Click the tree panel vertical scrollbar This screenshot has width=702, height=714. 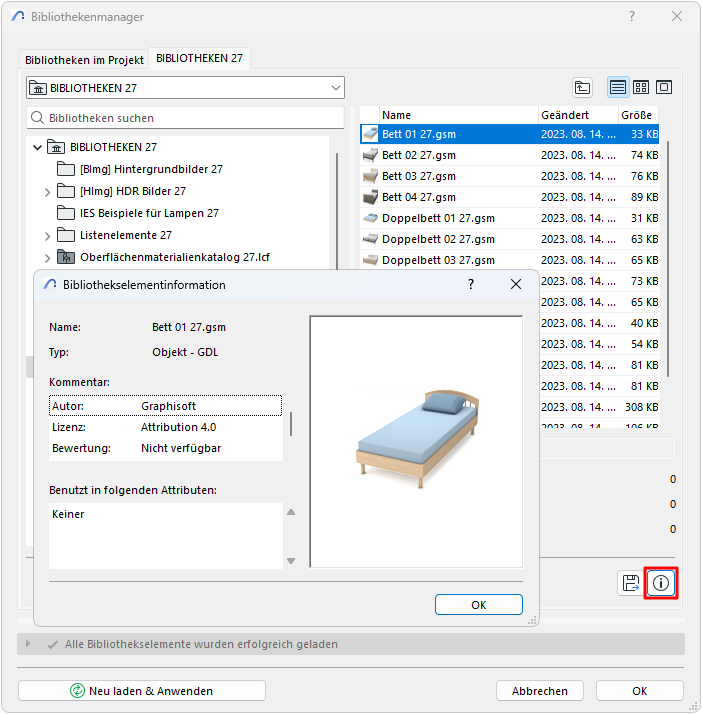tap(336, 212)
